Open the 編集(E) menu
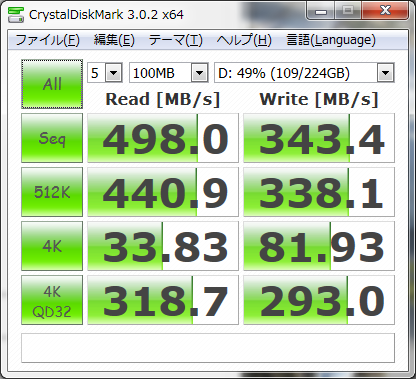This screenshot has width=416, height=379. [x=114, y=40]
